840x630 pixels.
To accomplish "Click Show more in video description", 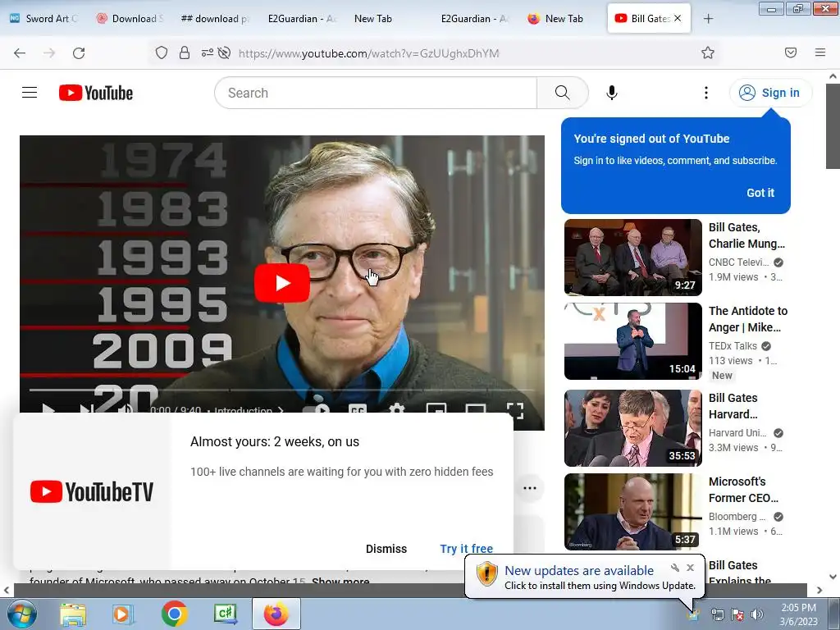I will tap(340, 580).
